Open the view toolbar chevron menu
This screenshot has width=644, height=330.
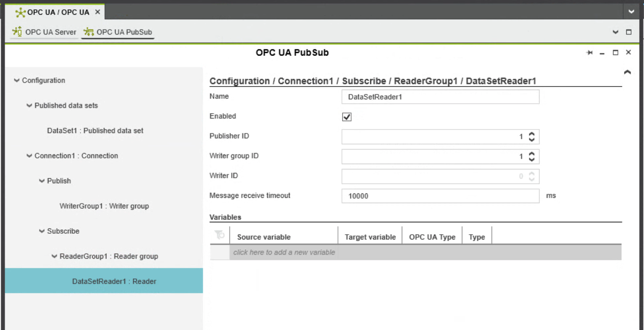coord(615,32)
